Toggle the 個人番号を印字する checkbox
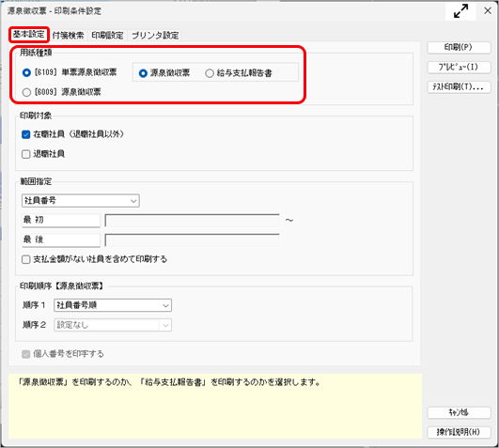This screenshot has height=448, width=499. click(x=25, y=354)
